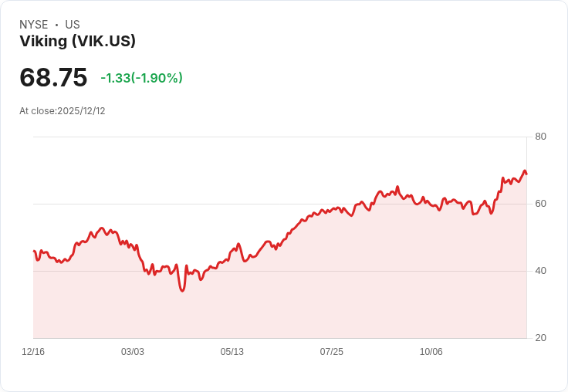Click the 40 value on the price axis
The image size is (568, 392).
point(540,271)
